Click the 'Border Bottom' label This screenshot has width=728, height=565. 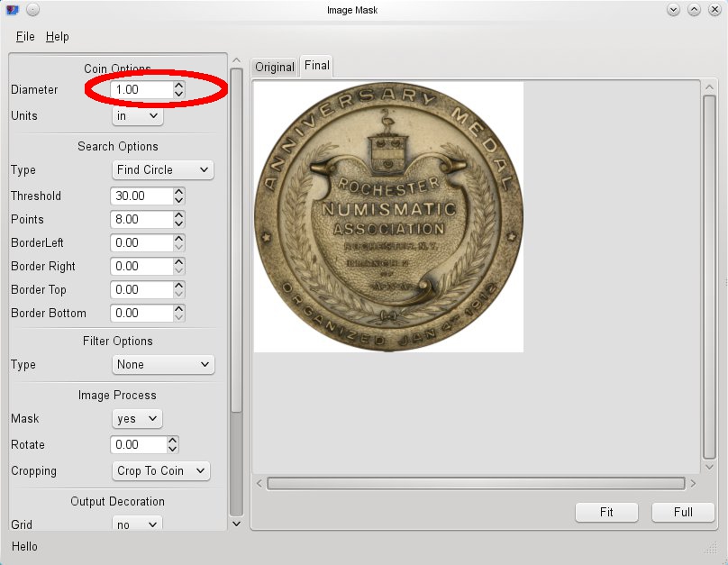49,313
